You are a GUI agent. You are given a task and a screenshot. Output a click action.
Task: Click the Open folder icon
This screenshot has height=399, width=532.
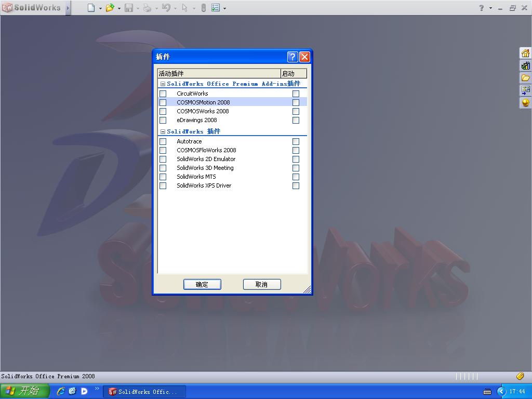(x=110, y=7)
